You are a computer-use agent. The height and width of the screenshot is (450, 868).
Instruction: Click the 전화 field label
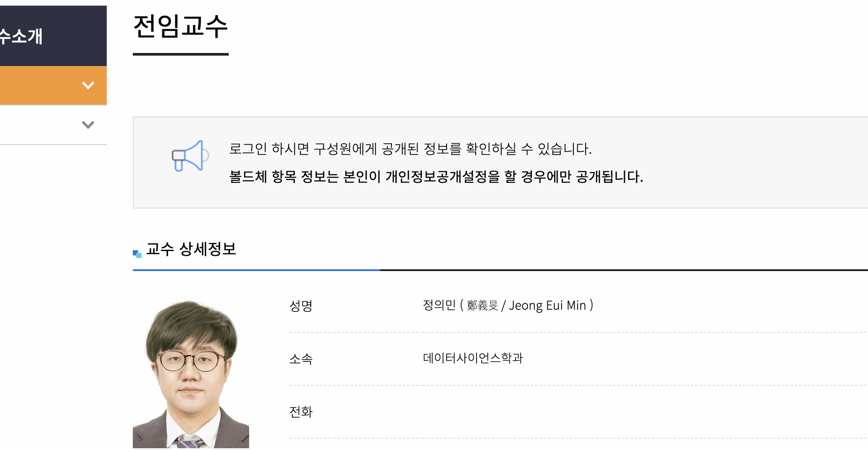[x=301, y=412]
